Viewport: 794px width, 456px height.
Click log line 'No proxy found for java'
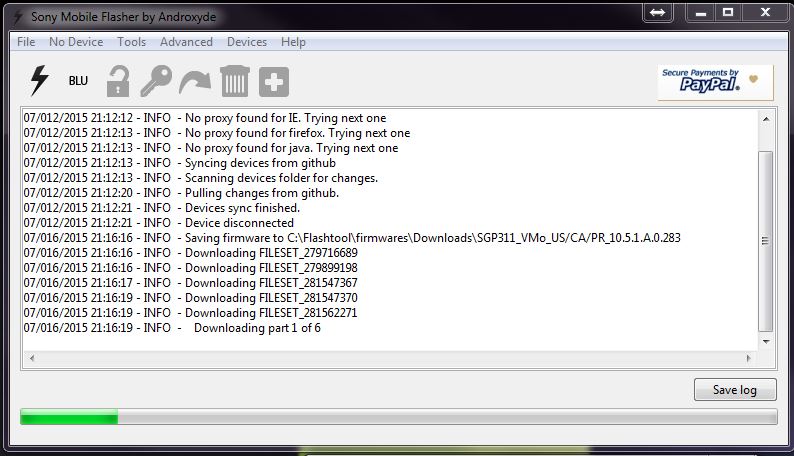(x=211, y=148)
